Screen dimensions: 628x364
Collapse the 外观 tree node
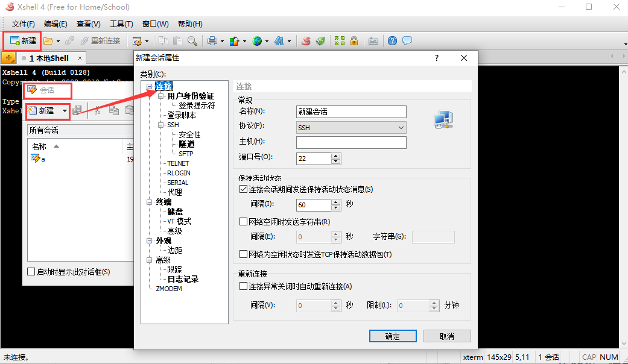150,240
